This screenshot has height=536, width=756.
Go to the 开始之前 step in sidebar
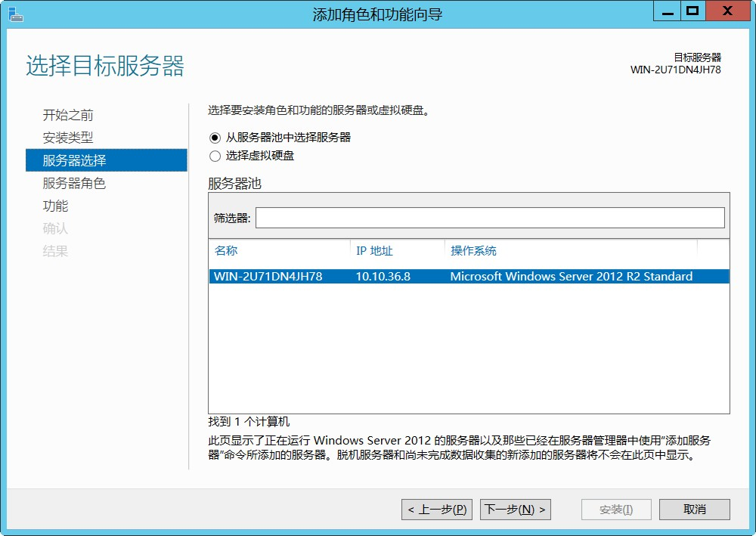(68, 115)
